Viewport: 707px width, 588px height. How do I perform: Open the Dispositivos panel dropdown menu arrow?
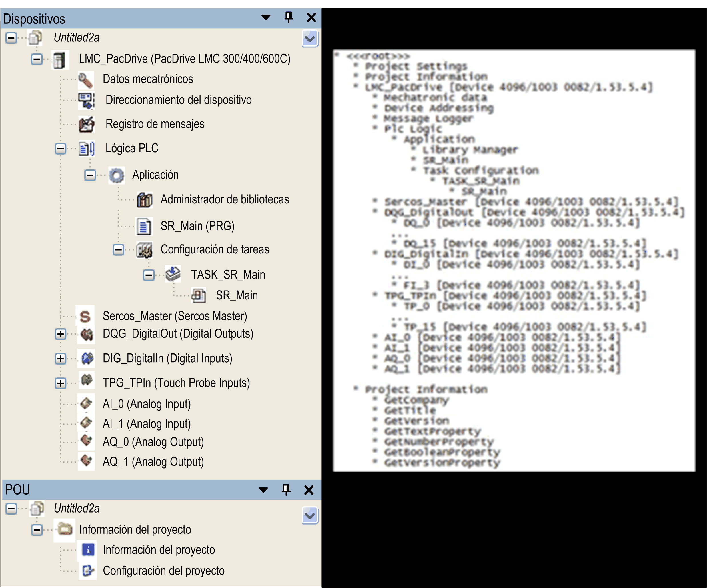point(266,17)
